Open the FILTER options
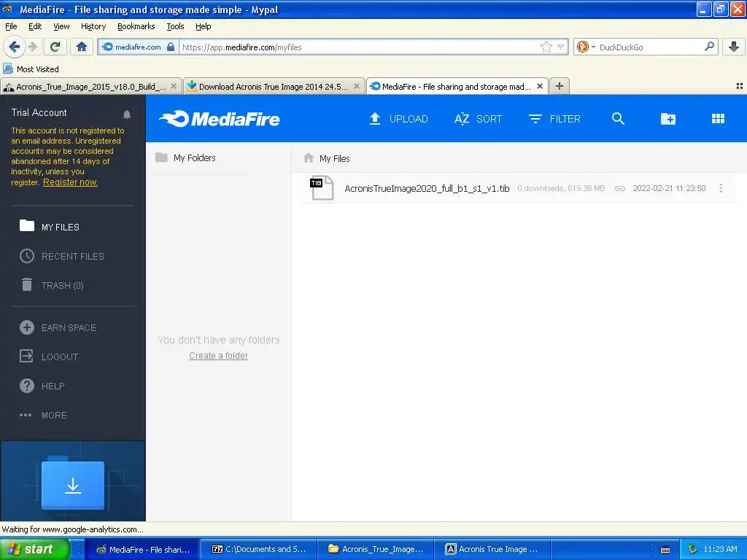The image size is (747, 560). [554, 119]
